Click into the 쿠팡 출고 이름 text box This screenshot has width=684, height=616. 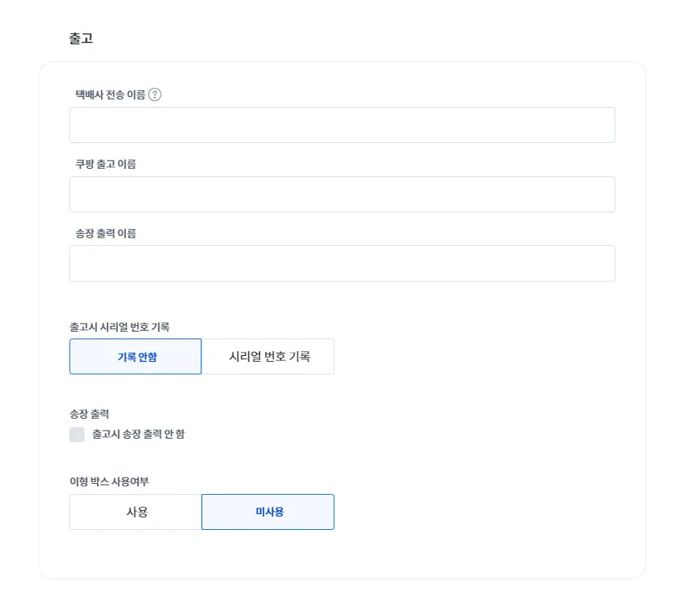point(342,194)
